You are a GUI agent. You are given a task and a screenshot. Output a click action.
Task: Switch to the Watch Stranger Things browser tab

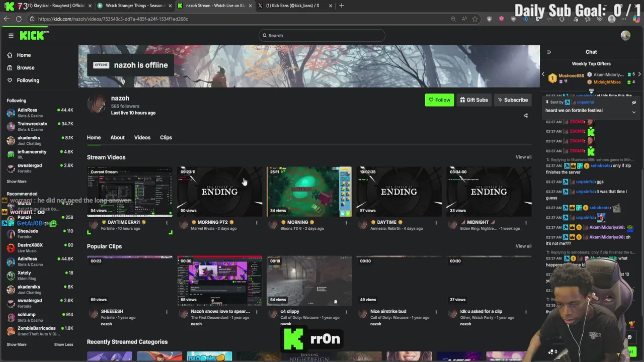point(134,6)
